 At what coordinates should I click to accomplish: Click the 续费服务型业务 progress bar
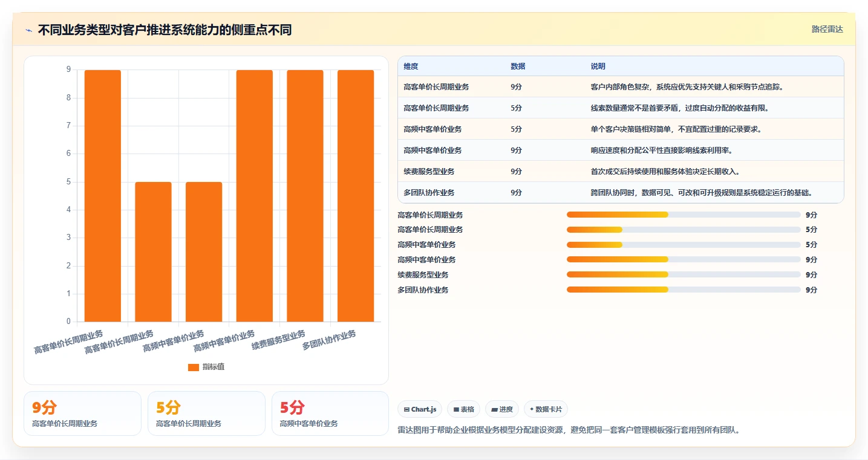point(684,274)
